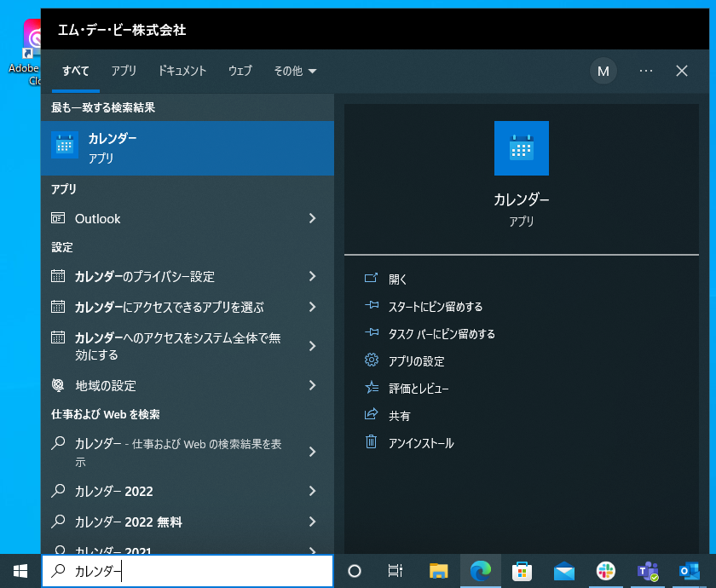Expand arrow for カレンダーにアクセスできるアプリを選ぶ
Viewport: 716px width, 588px height.
click(x=312, y=306)
